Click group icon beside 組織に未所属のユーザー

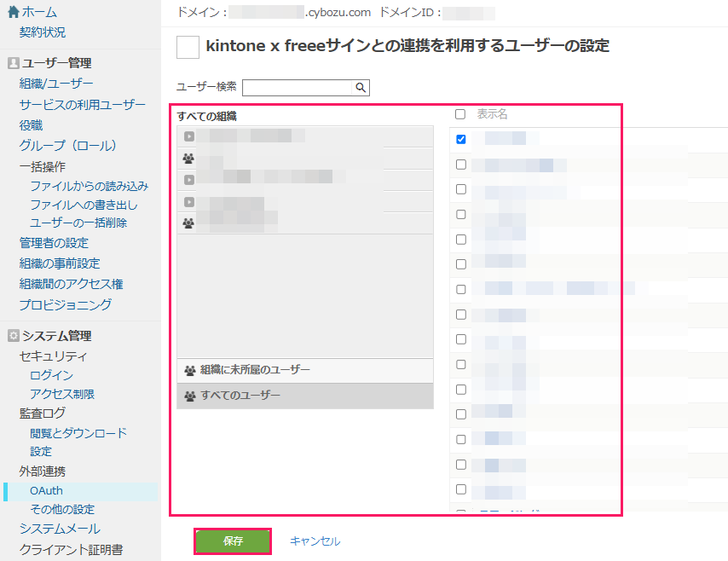point(189,370)
